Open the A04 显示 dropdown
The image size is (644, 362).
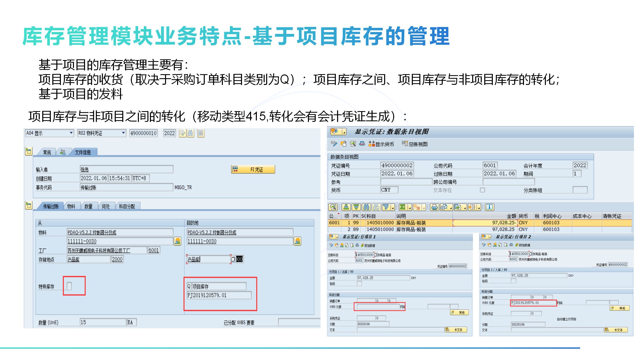(x=71, y=133)
